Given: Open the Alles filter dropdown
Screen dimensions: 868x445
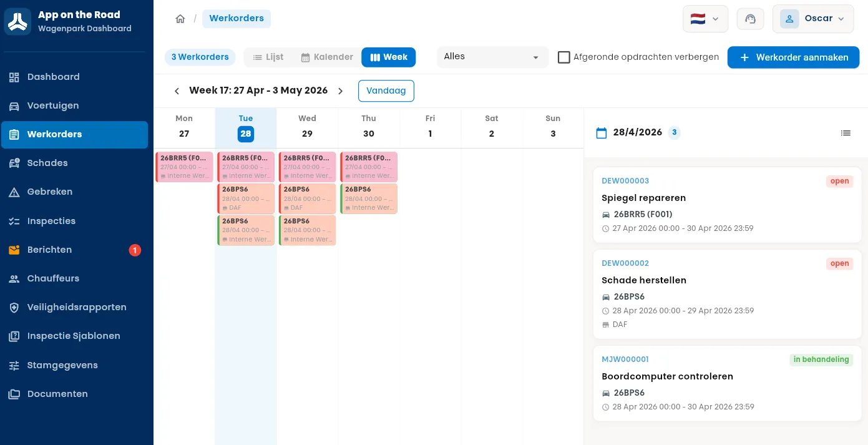Looking at the screenshot, I should click(x=492, y=57).
